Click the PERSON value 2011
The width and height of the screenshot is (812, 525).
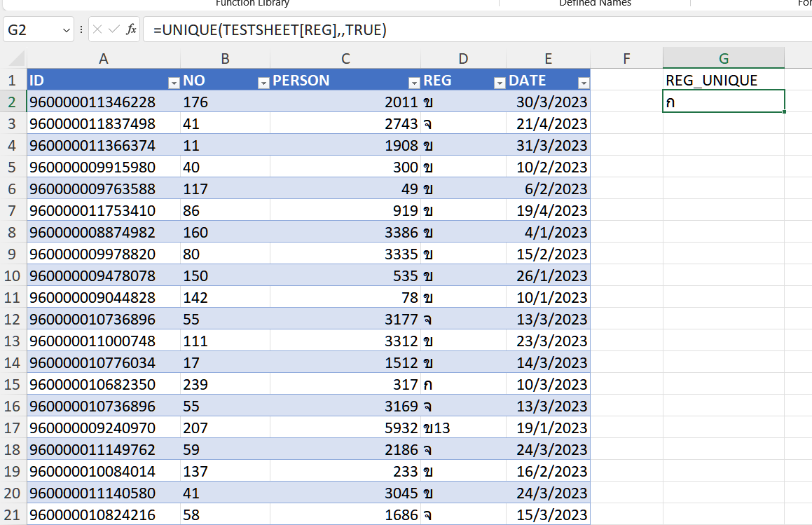pos(345,102)
